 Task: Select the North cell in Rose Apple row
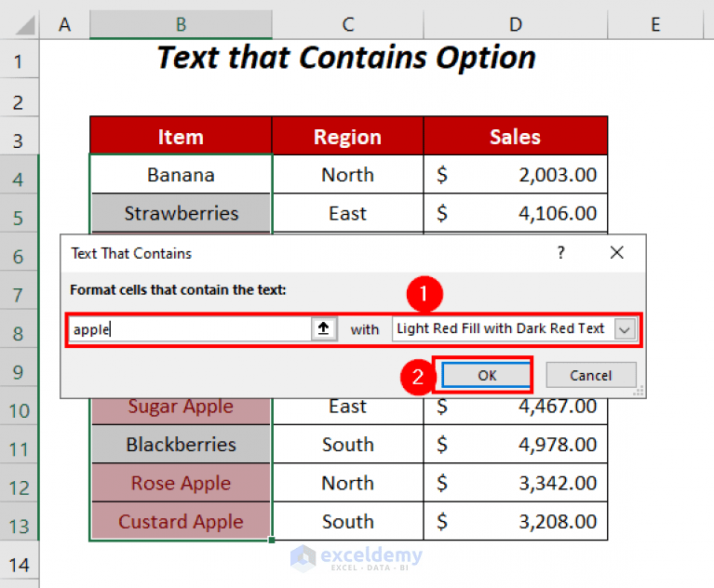point(348,483)
